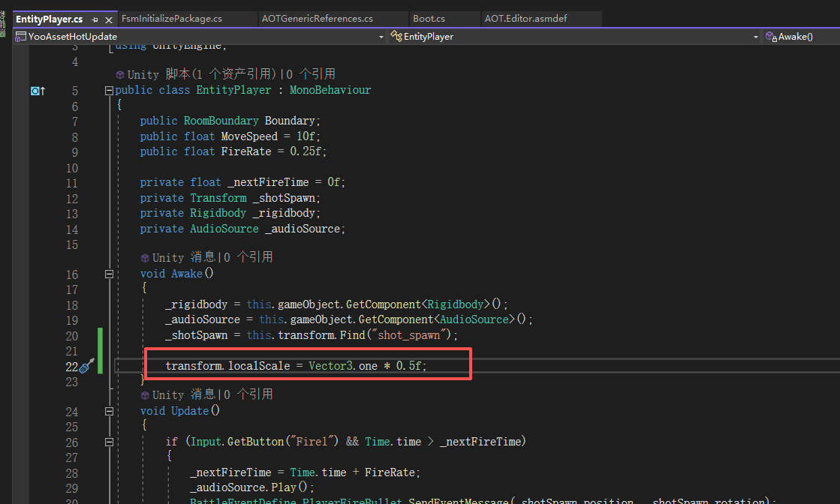Viewport: 840px width, 504px height.
Task: Click the Awake method icon in navigation bar
Action: click(x=771, y=37)
